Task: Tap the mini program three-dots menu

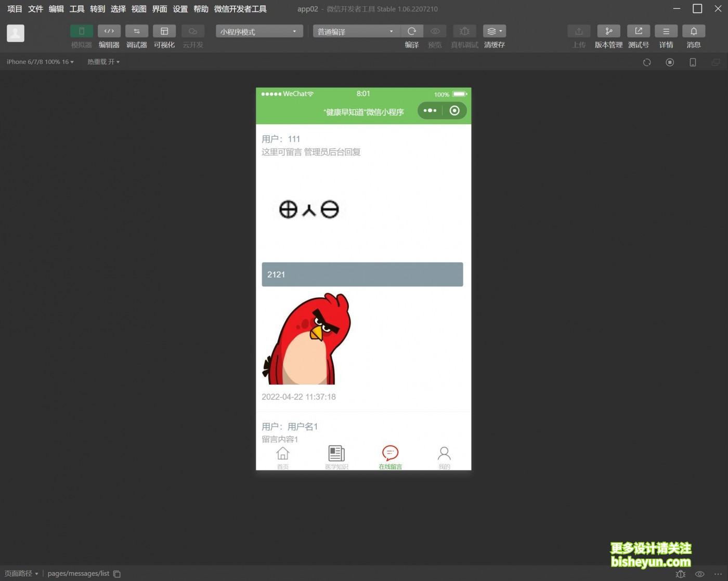Action: tap(430, 111)
